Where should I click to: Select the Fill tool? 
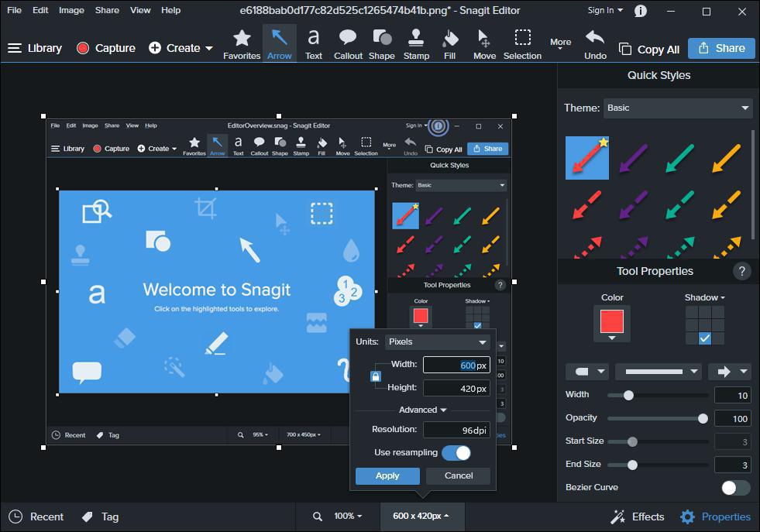(450, 45)
